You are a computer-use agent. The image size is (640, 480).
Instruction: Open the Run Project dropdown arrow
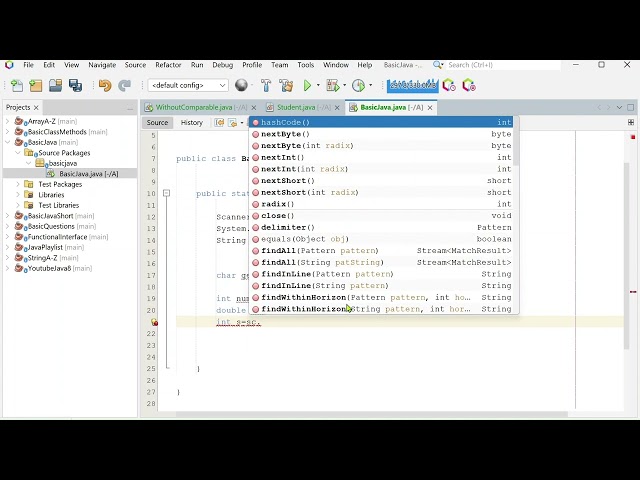point(318,85)
